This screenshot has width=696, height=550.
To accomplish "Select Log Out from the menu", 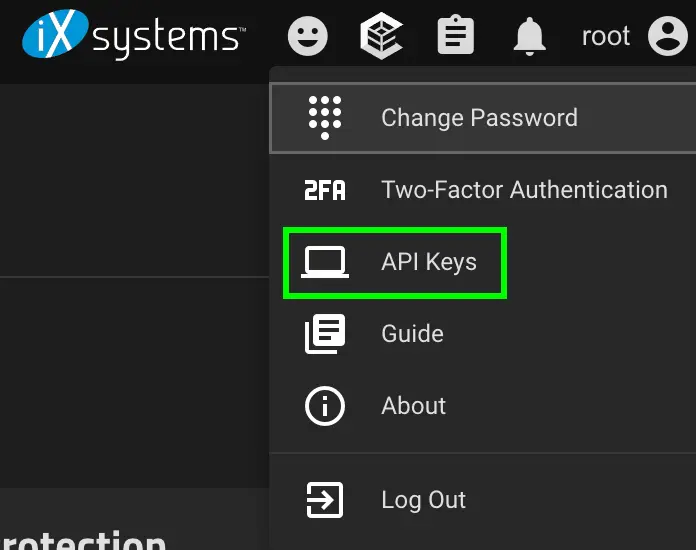I will click(423, 500).
